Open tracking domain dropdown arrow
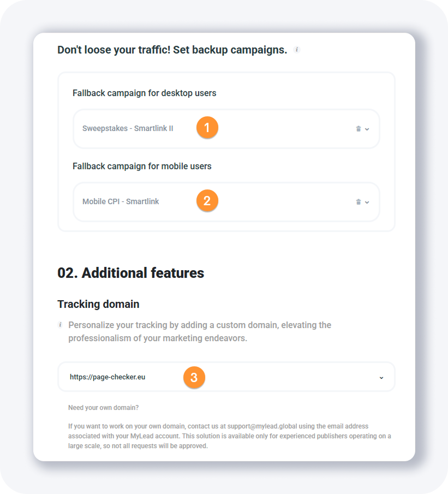Screen dimensions: 448x494 coord(381,377)
